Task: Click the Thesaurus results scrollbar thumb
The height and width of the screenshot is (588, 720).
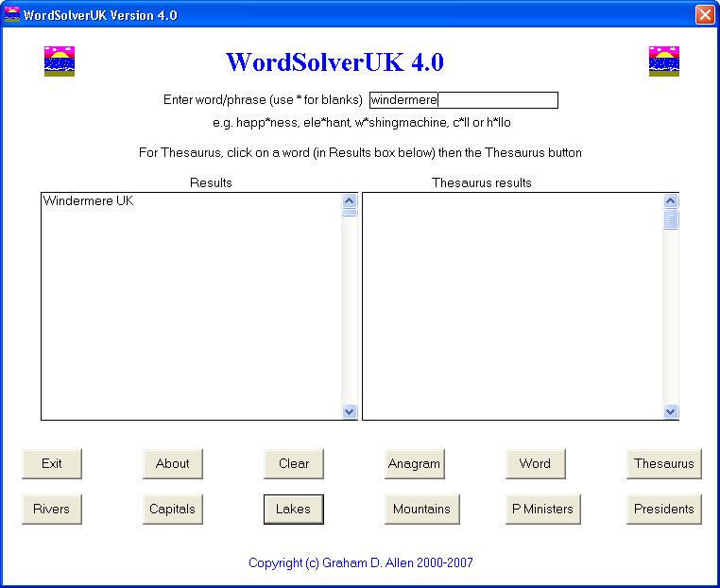Action: pyautogui.click(x=671, y=219)
